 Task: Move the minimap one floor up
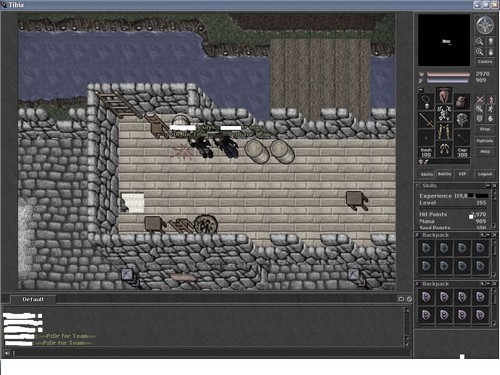pyautogui.click(x=491, y=41)
